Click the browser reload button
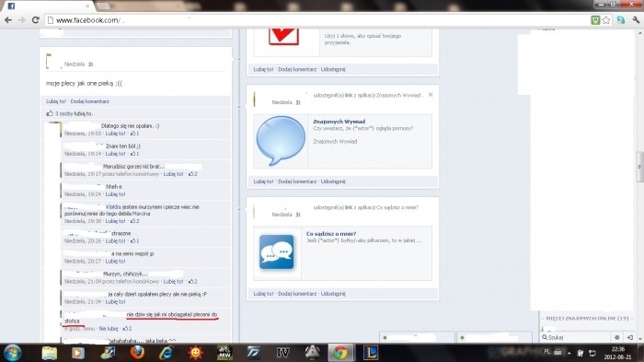Viewport: 644px width, 362px height. click(35, 19)
